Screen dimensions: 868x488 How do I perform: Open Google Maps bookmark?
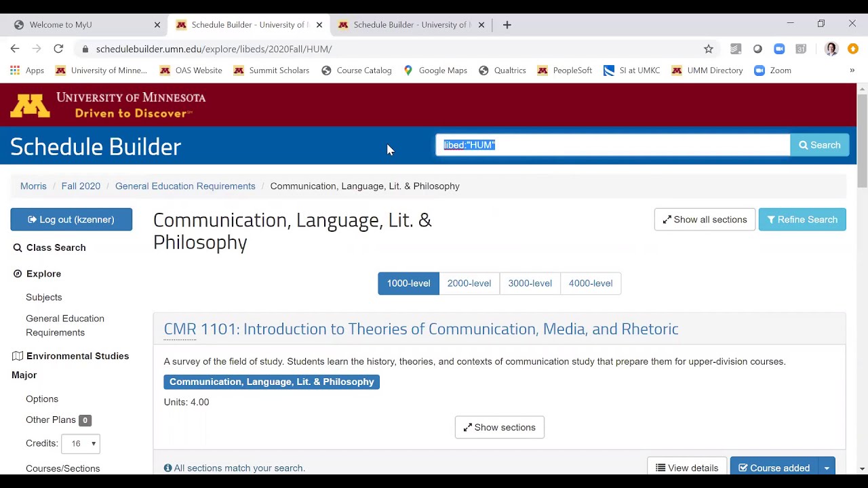pyautogui.click(x=435, y=70)
